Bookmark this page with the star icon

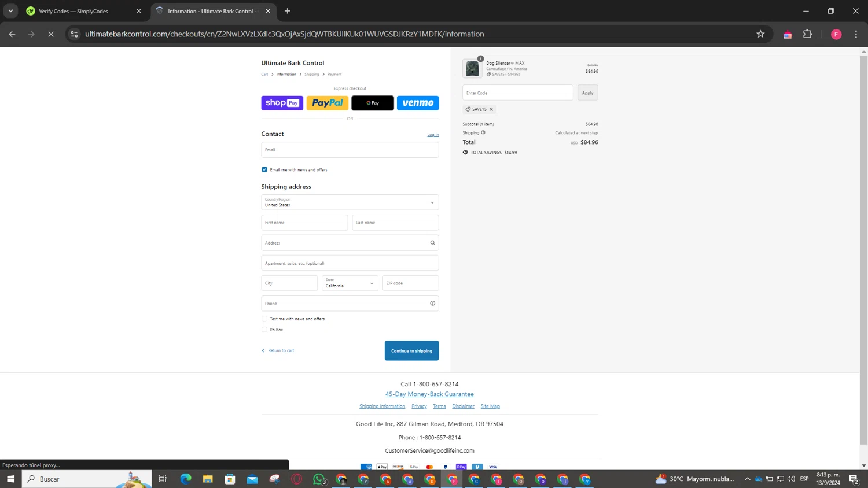(x=760, y=34)
